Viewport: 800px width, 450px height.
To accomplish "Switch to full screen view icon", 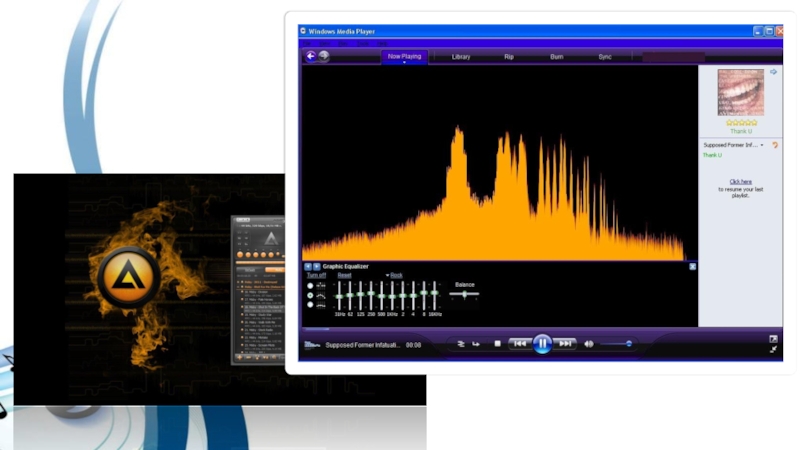I will click(773, 339).
